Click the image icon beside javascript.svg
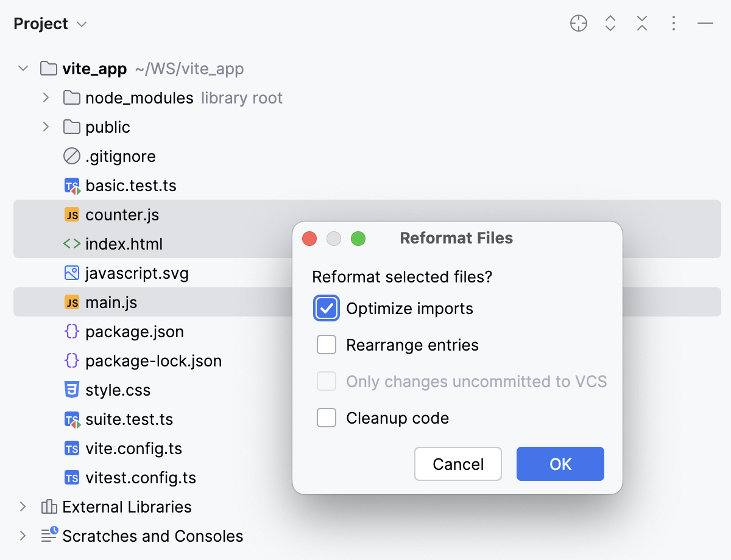 (72, 273)
